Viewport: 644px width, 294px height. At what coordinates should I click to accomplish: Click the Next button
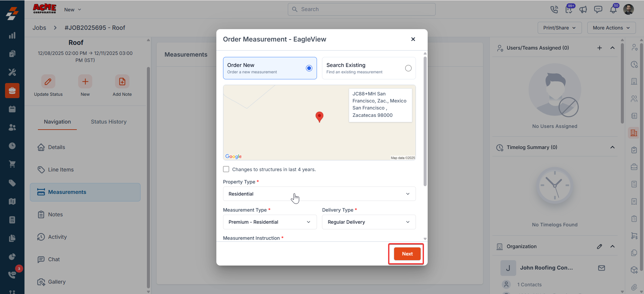click(407, 254)
